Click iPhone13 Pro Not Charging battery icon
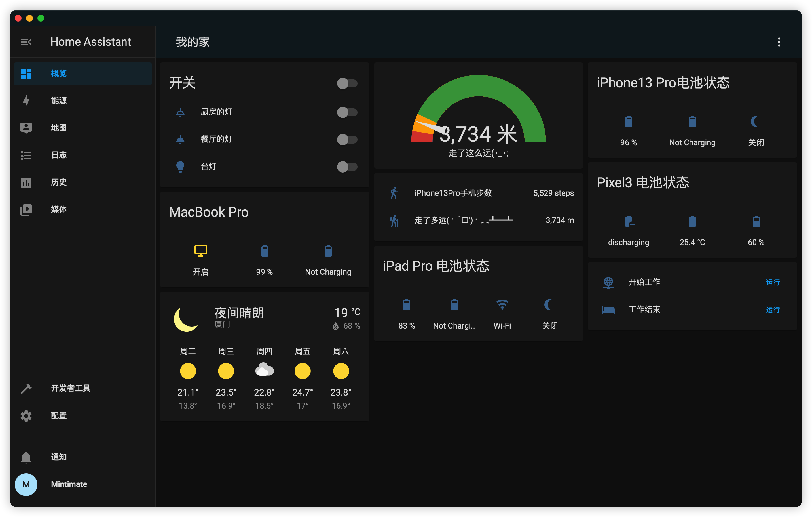The width and height of the screenshot is (812, 517). (692, 121)
